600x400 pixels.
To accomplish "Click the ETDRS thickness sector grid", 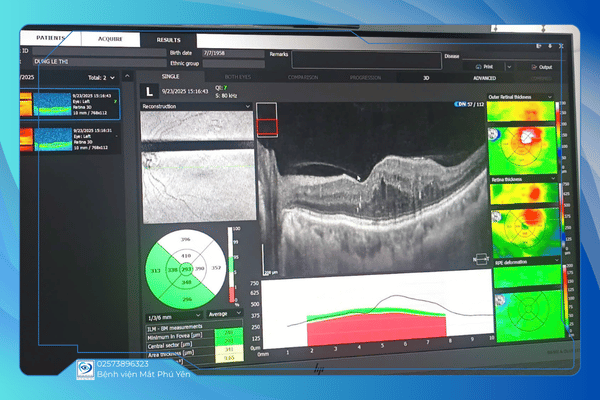I will point(182,268).
